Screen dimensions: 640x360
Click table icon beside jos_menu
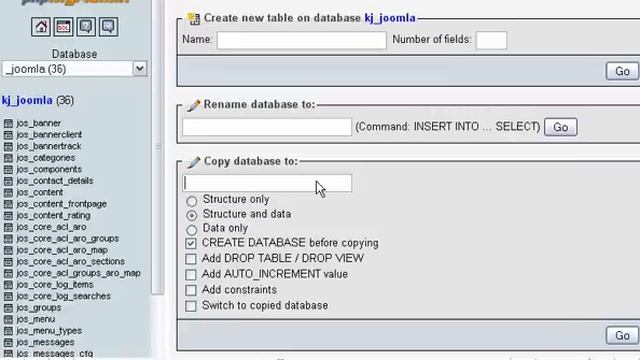click(8, 319)
